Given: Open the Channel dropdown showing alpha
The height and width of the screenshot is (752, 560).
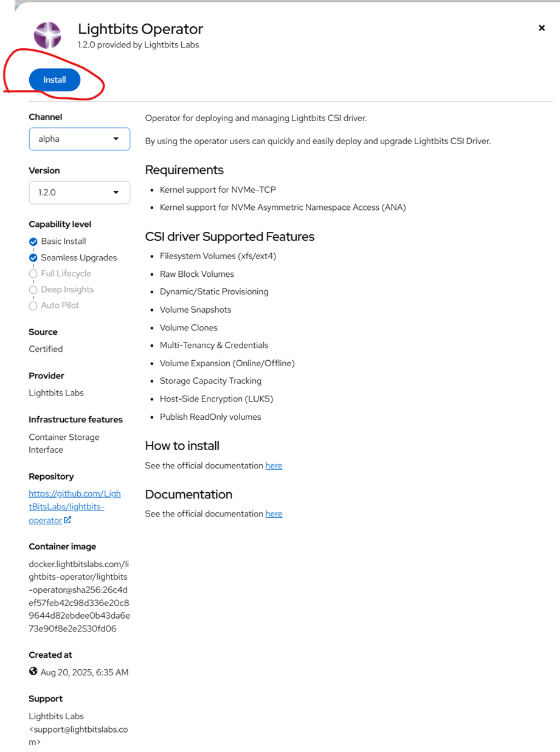Looking at the screenshot, I should pyautogui.click(x=79, y=139).
